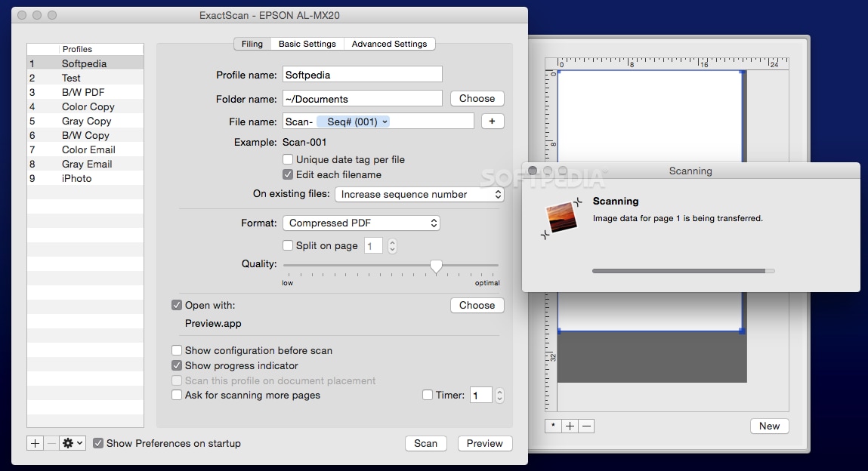Screen dimensions: 868x471
Task: Click the Timer value stepper arrows
Action: click(499, 395)
